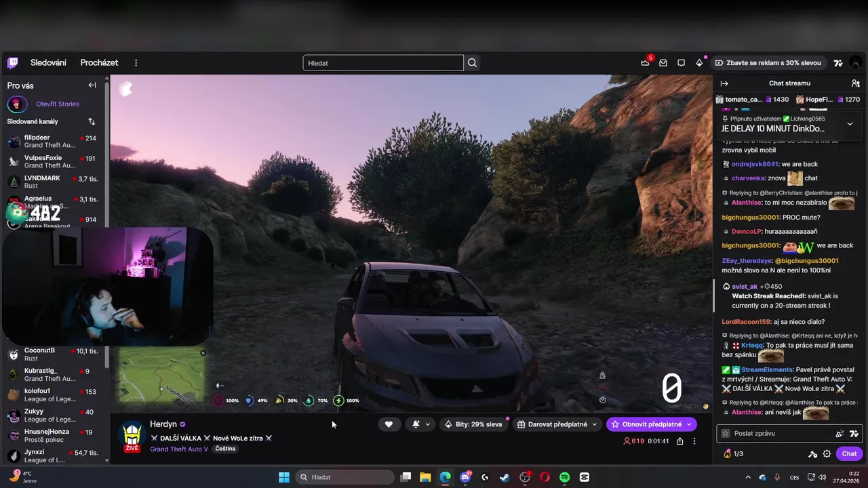Run the search with the magnifier button
868x488 pixels.
point(473,63)
